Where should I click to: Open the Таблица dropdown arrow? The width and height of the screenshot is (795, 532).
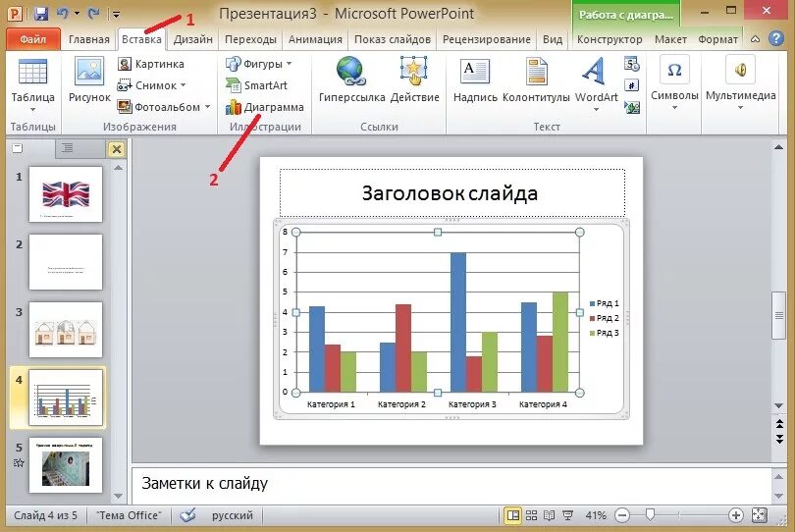pyautogui.click(x=32, y=110)
